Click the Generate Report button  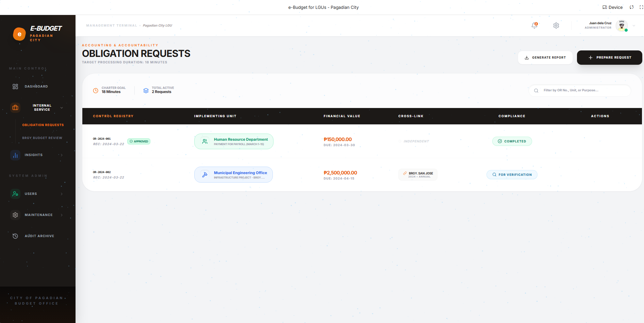pos(545,58)
